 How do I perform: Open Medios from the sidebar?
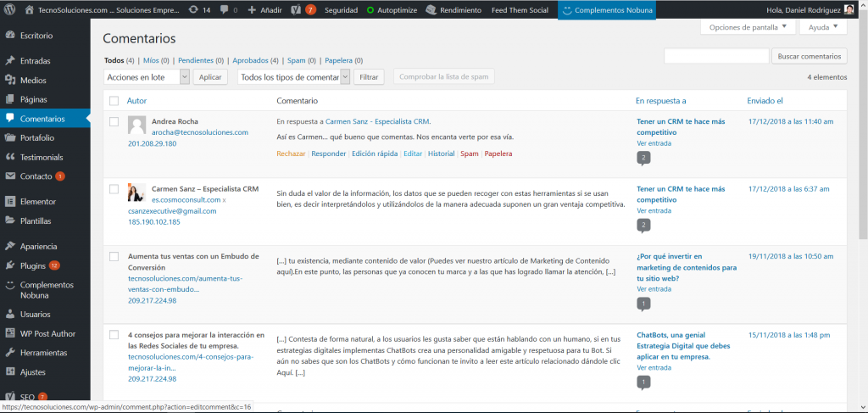tap(33, 81)
